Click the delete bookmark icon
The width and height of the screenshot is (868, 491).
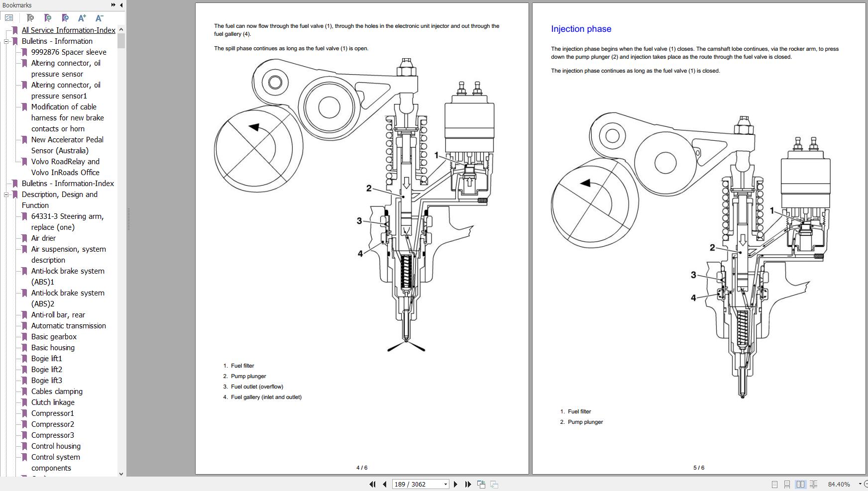tap(31, 17)
